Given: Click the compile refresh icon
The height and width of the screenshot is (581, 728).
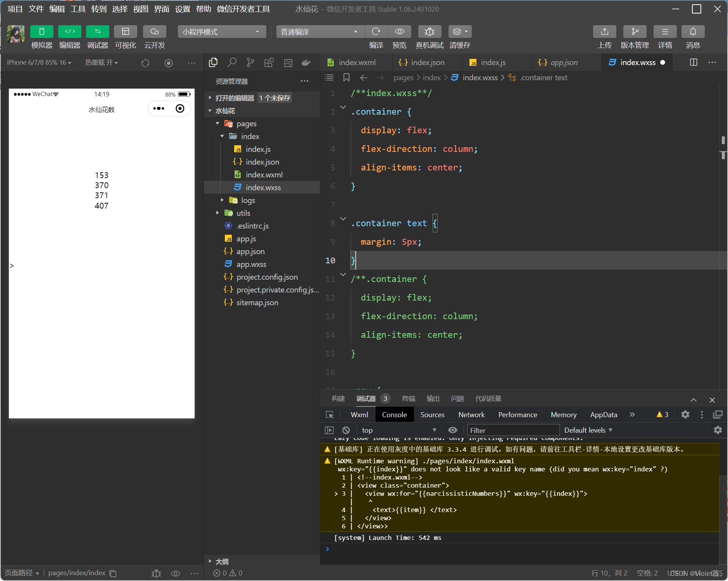Looking at the screenshot, I should pos(376,31).
